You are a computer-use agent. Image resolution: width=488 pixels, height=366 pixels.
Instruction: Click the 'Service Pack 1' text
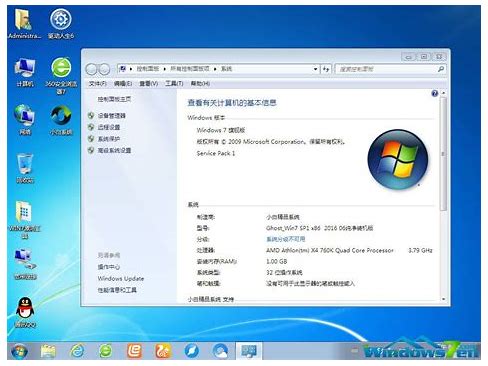(216, 153)
